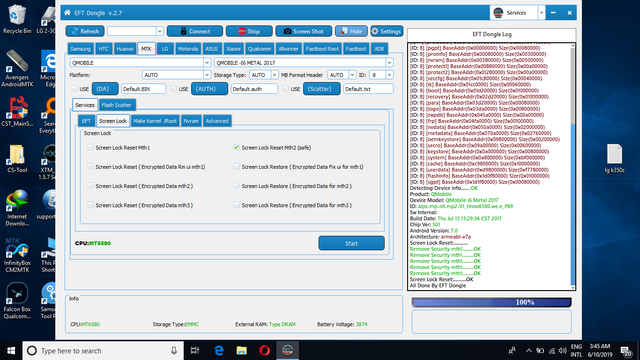This screenshot has width=640, height=360.
Task: Launch Internet Download Manager shortcut
Action: click(x=17, y=208)
